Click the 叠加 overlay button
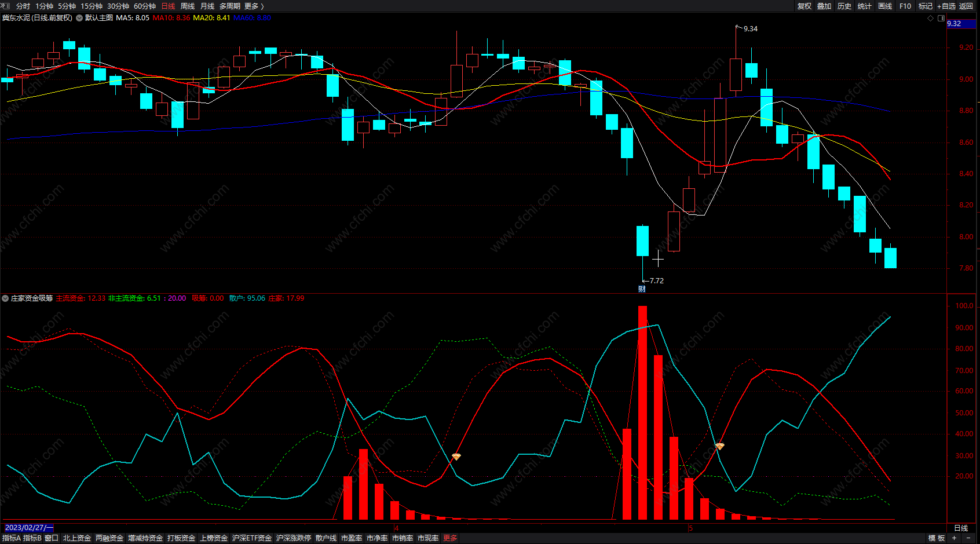The height and width of the screenshot is (544, 980). click(x=824, y=6)
